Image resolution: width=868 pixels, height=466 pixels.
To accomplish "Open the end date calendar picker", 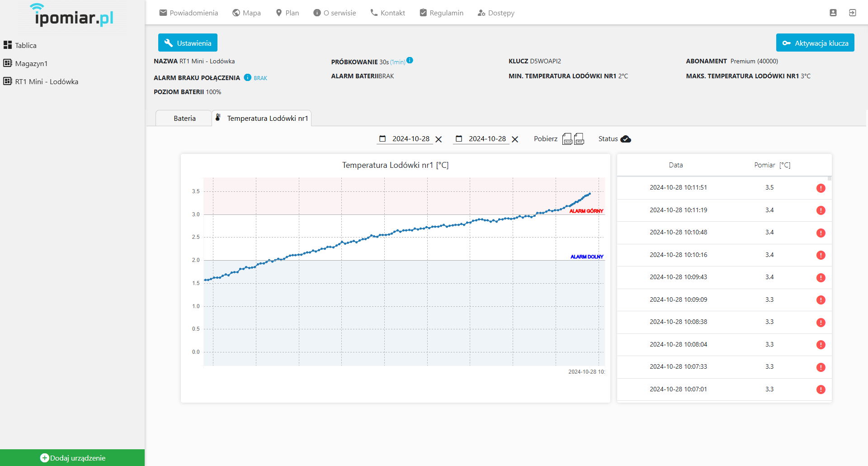I will pos(459,139).
